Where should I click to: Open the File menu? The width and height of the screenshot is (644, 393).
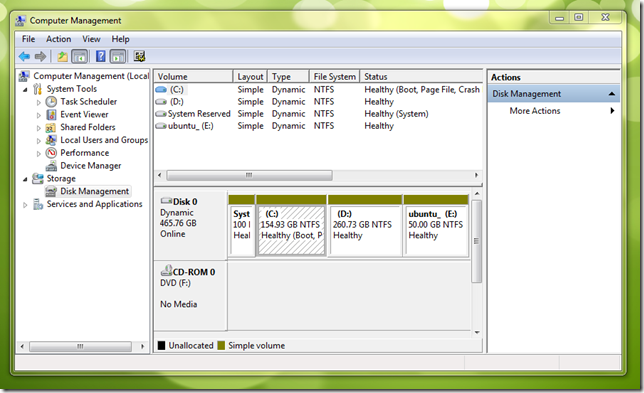(28, 39)
